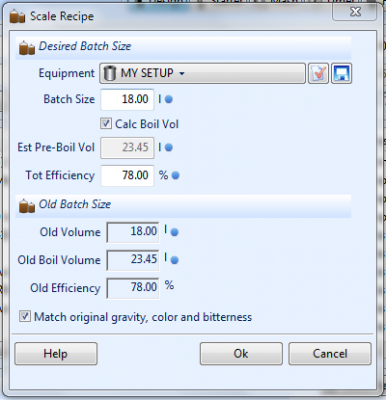Toggle the Calc Boil Vol checkbox
The width and height of the screenshot is (386, 400).
(106, 124)
